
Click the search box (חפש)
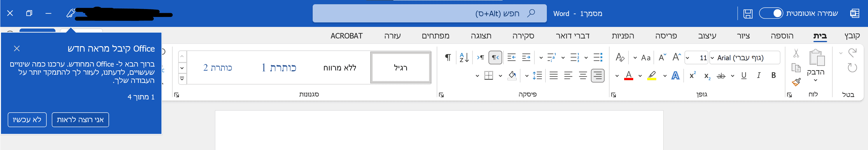point(429,14)
